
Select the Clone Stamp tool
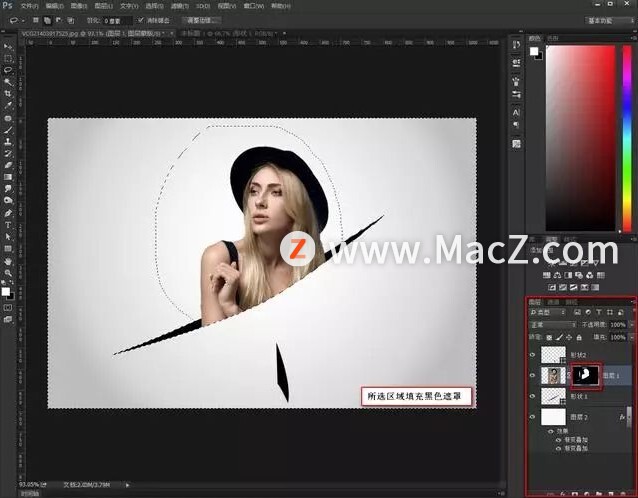[x=8, y=142]
